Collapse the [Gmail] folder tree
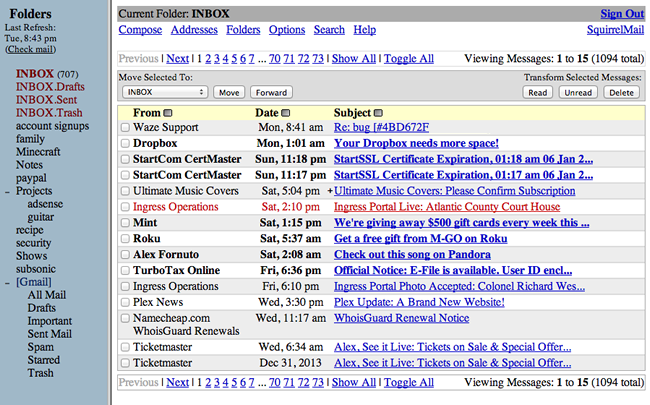This screenshot has width=650, height=405. click(7, 282)
